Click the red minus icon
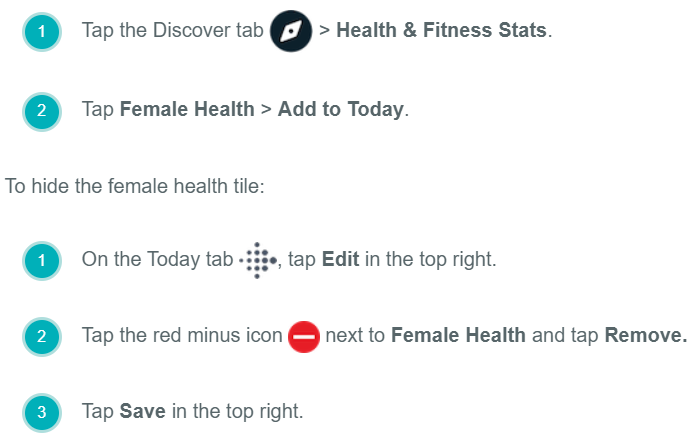Screen dimensions: 698x441 303,337
